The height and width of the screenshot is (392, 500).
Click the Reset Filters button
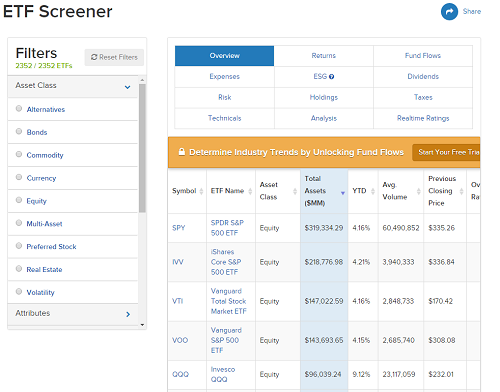coord(114,57)
